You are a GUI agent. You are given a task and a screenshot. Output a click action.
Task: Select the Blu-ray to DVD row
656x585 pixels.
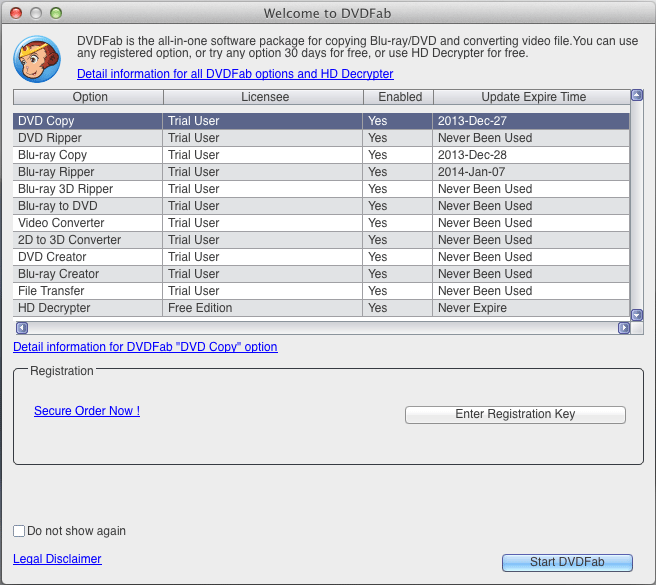(321, 206)
